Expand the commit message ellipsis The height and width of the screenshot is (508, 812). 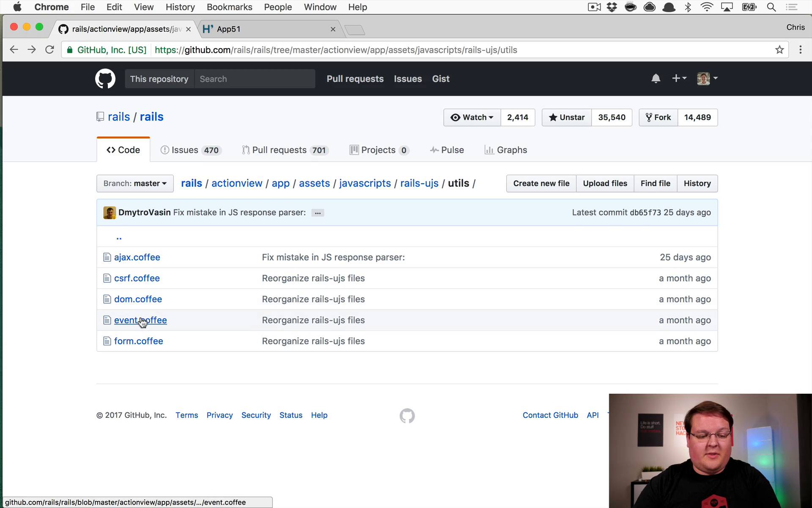318,213
